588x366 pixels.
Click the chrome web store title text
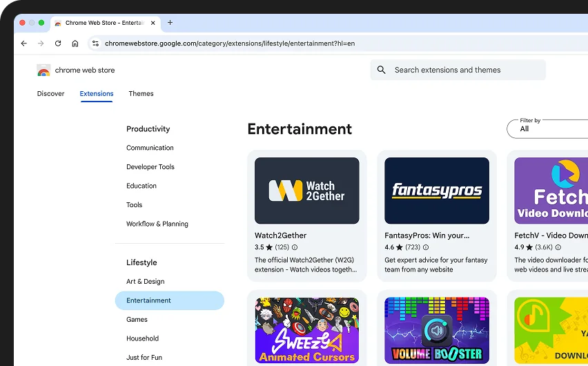point(85,70)
